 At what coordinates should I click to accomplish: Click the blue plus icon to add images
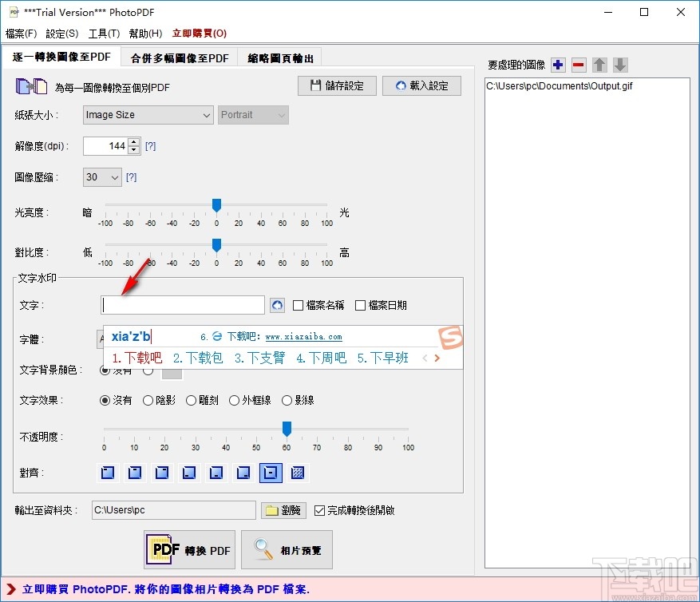(558, 65)
